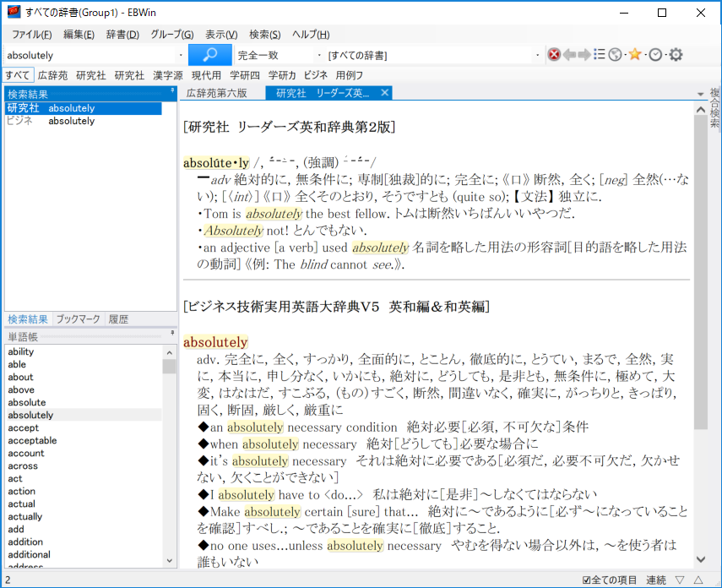Open the [すべての辞書] dictionary dropdown
Screen dimensions: 722x588
click(537, 55)
